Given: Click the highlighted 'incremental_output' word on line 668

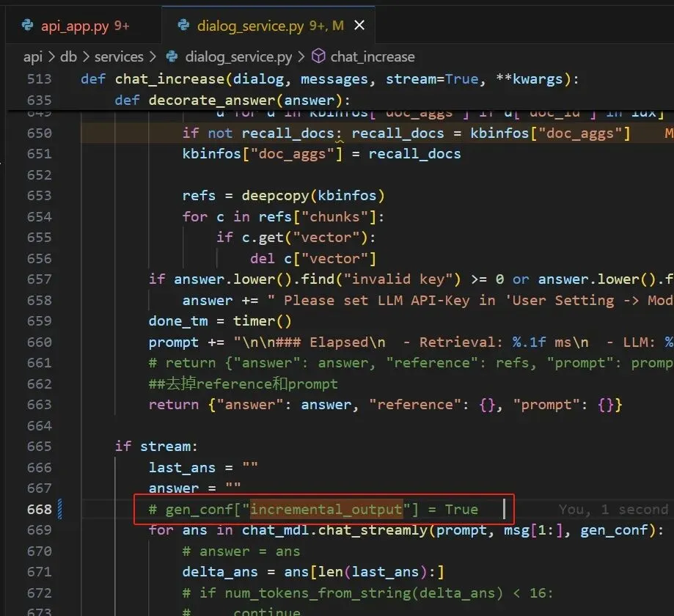Looking at the screenshot, I should click(326, 510).
